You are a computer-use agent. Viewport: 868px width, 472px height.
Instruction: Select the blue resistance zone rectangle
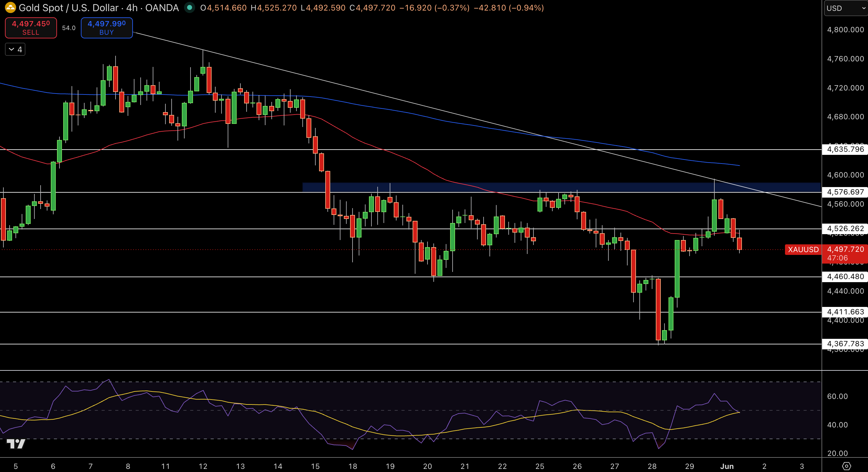561,187
